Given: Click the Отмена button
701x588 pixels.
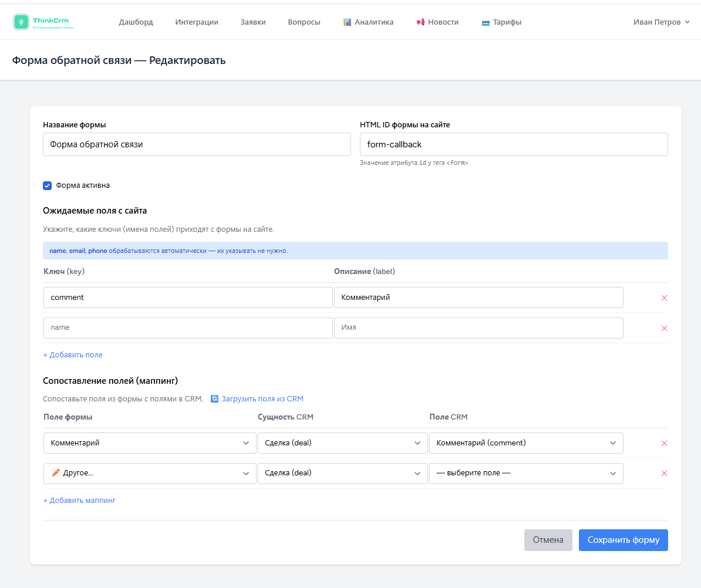Looking at the screenshot, I should coord(548,540).
